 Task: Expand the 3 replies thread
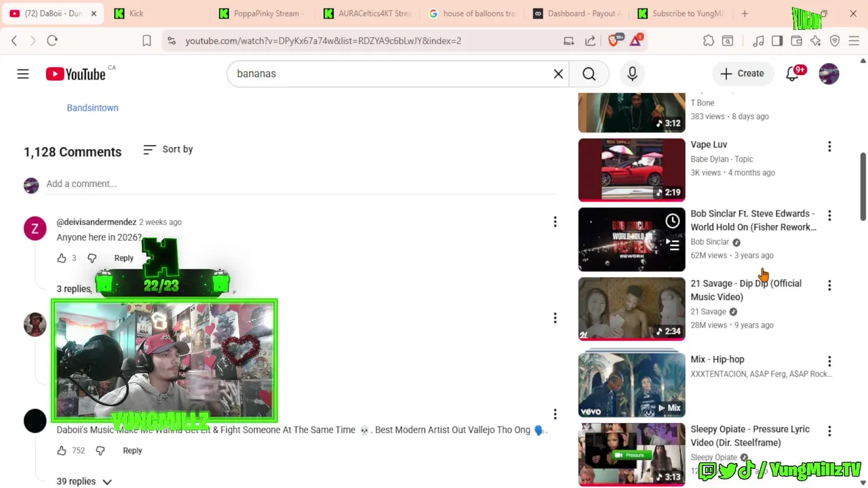tap(74, 289)
